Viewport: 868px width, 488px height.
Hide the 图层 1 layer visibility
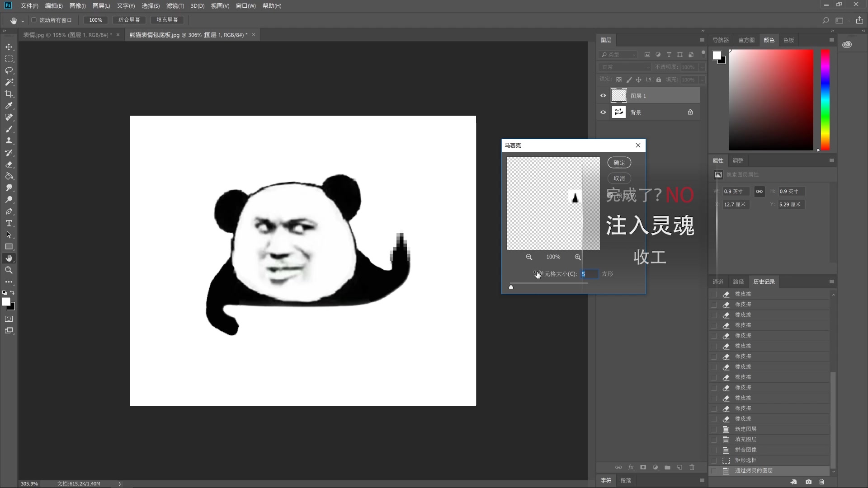[603, 96]
